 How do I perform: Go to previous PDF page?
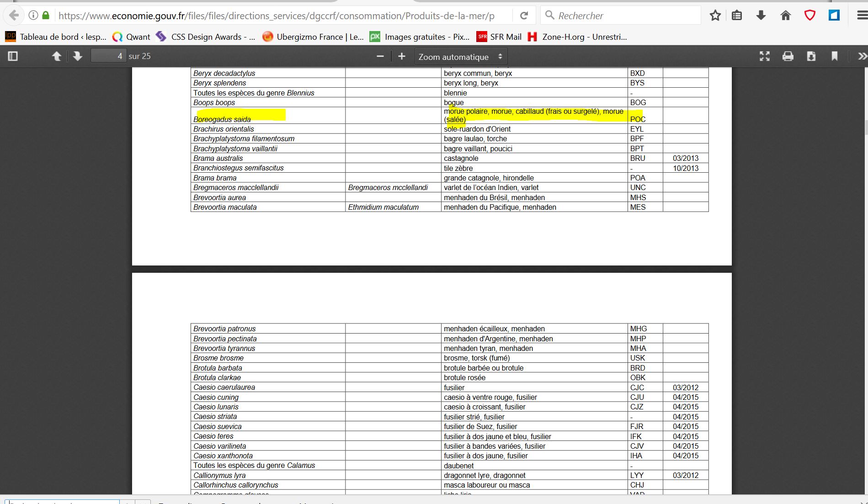tap(56, 56)
